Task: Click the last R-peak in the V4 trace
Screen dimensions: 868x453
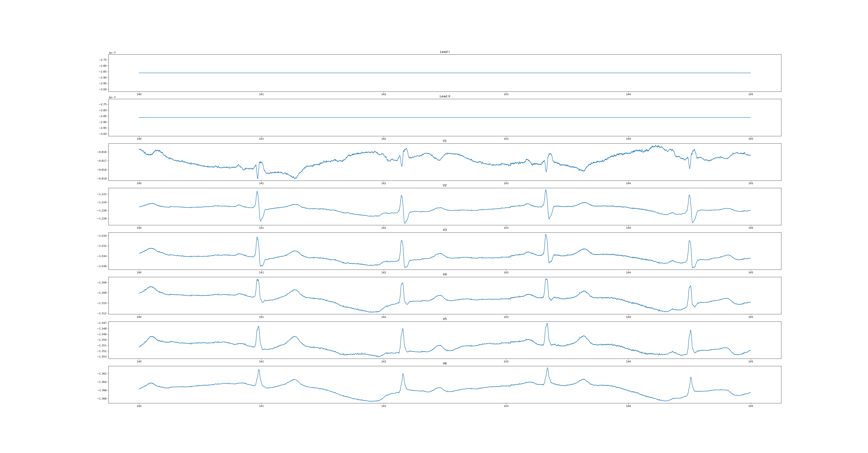Action: click(x=690, y=286)
